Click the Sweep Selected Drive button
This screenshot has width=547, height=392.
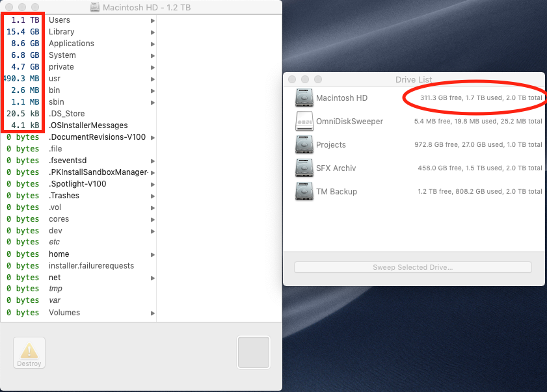pos(413,267)
